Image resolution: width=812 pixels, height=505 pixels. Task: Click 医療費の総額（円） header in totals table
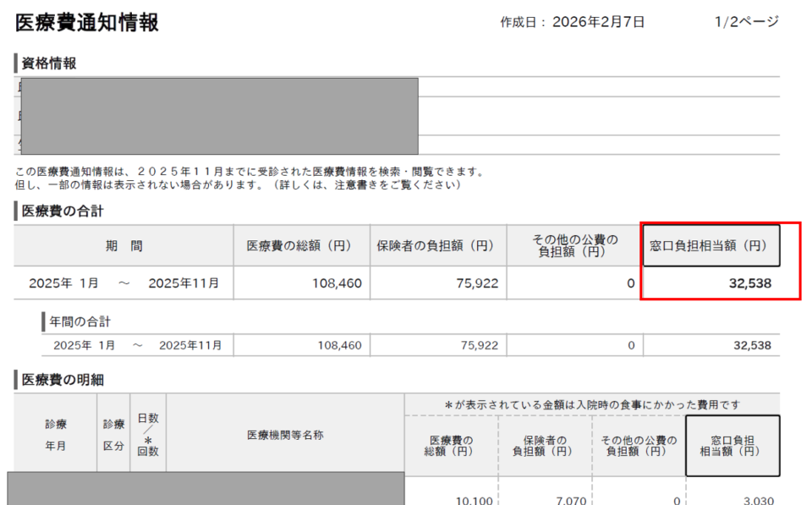(x=299, y=246)
